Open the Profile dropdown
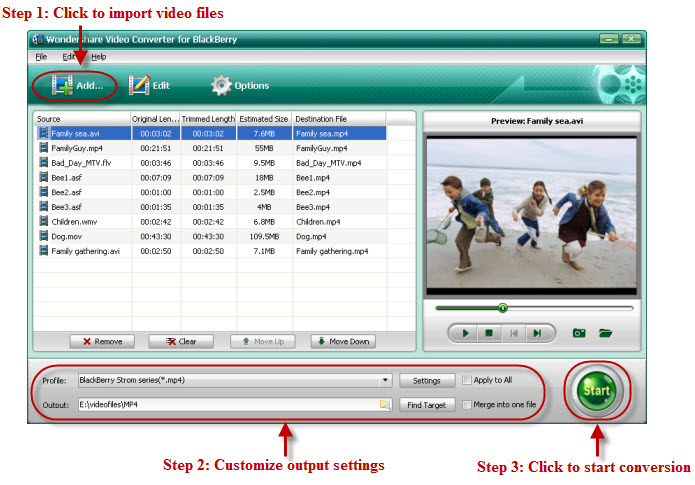The height and width of the screenshot is (485, 695). click(x=385, y=380)
